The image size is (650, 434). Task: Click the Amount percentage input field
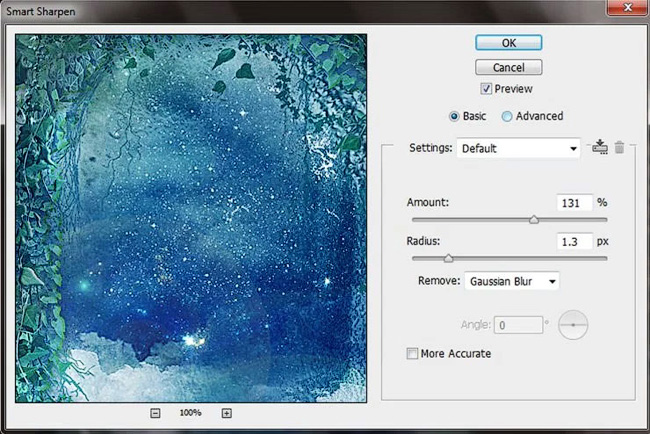pyautogui.click(x=575, y=203)
